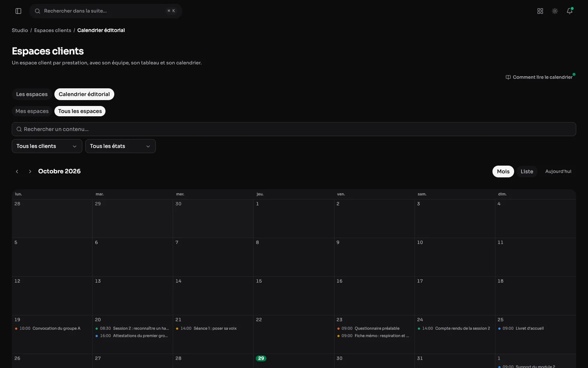Go to previous month arrow

(x=17, y=171)
